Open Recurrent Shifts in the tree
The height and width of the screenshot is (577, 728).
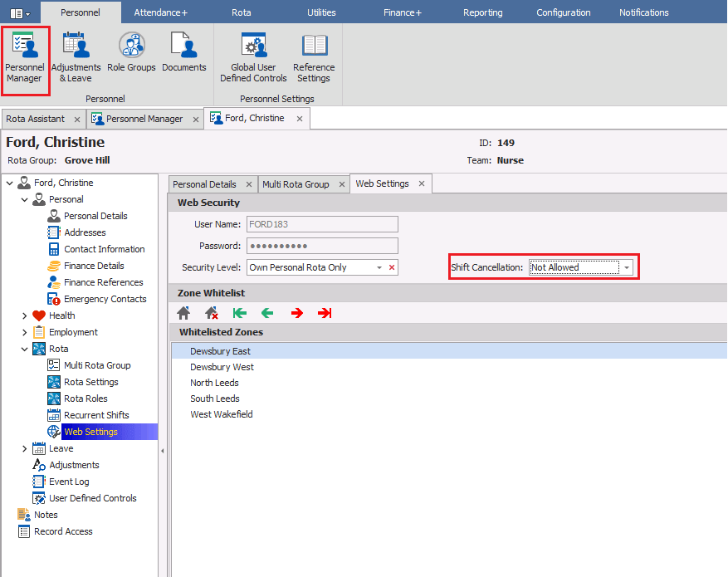96,415
